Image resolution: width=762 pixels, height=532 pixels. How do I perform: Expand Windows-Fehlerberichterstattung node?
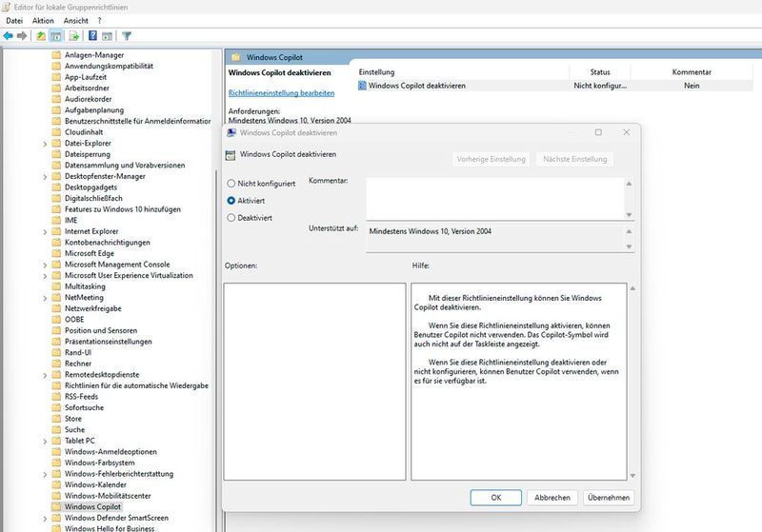(x=45, y=474)
